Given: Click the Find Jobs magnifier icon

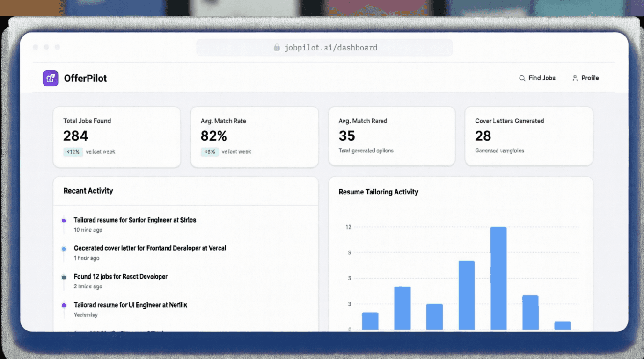Looking at the screenshot, I should [x=522, y=79].
